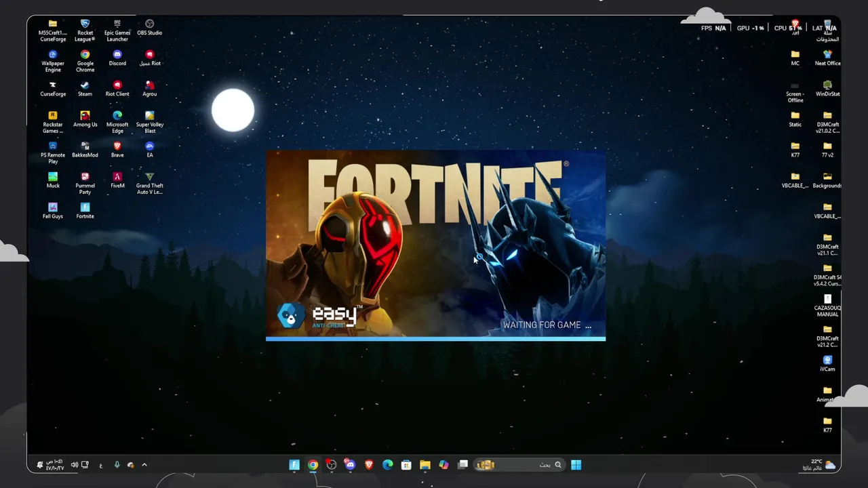
Task: Select the D3MCraft v21.0.2 folder
Action: pyautogui.click(x=827, y=122)
